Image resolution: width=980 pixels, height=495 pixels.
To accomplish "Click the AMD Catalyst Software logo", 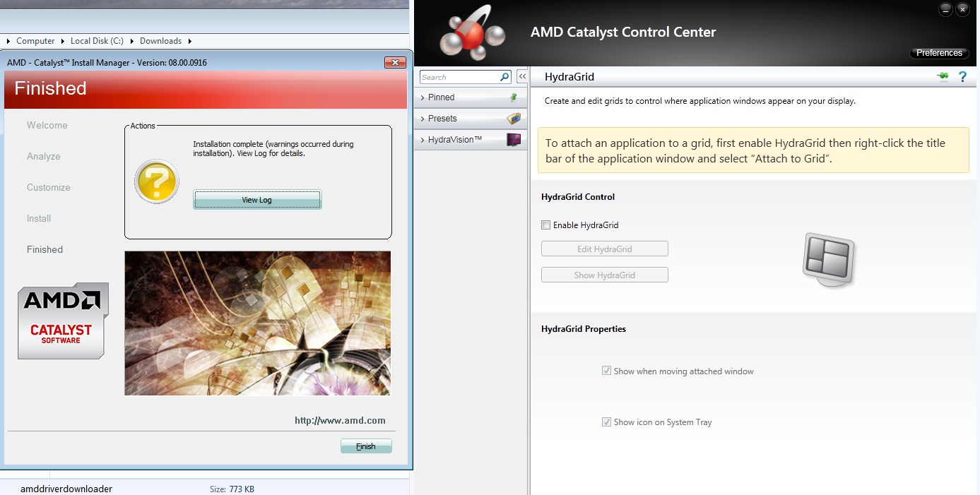I will pyautogui.click(x=63, y=321).
